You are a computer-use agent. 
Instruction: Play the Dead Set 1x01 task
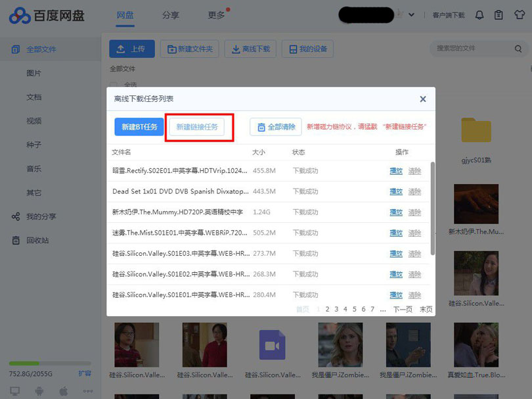point(396,191)
